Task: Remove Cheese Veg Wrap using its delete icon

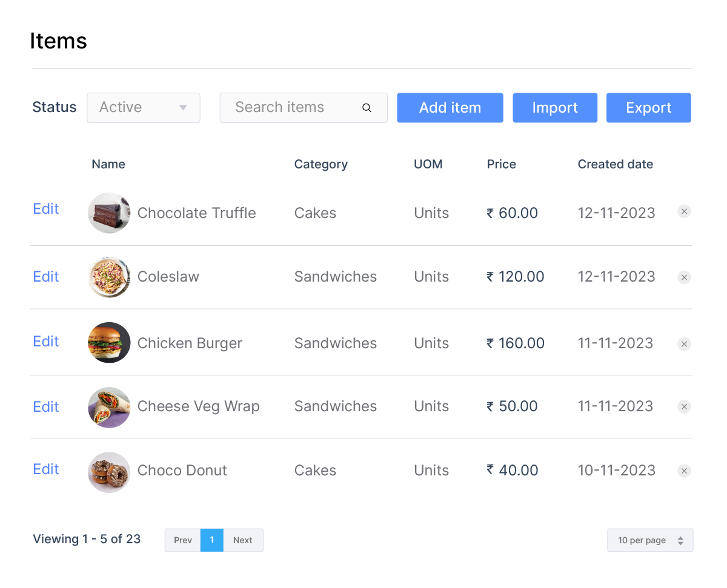Action: coord(684,406)
